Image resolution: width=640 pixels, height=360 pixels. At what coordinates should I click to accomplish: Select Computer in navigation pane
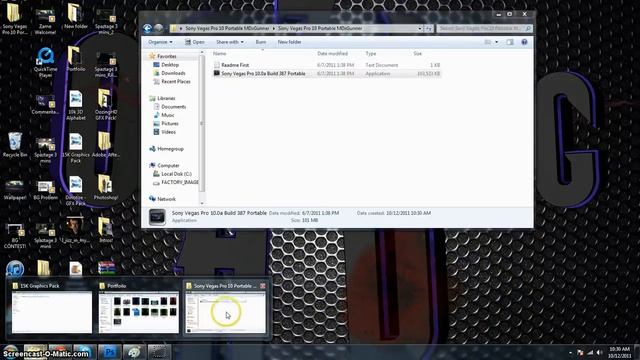tap(168, 166)
